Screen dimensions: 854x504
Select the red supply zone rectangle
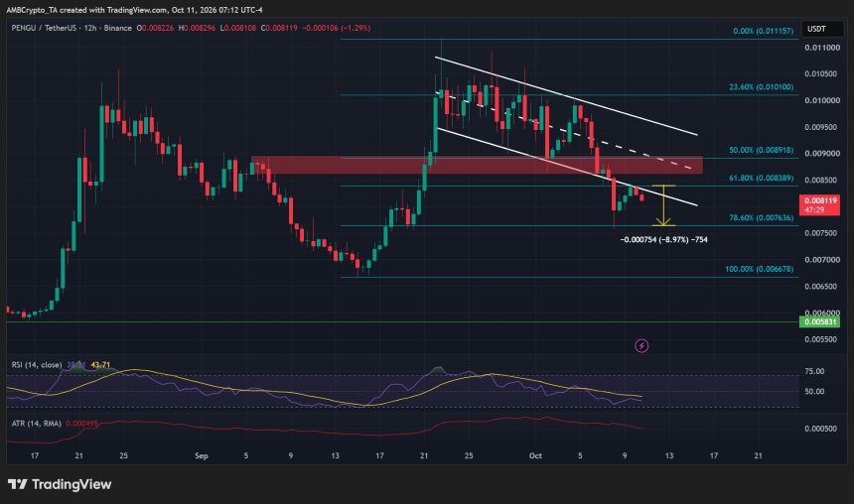477,165
